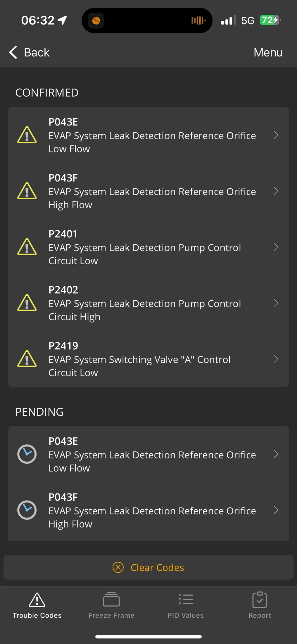Open the Freeze Frame tab
The image size is (297, 644).
111,605
